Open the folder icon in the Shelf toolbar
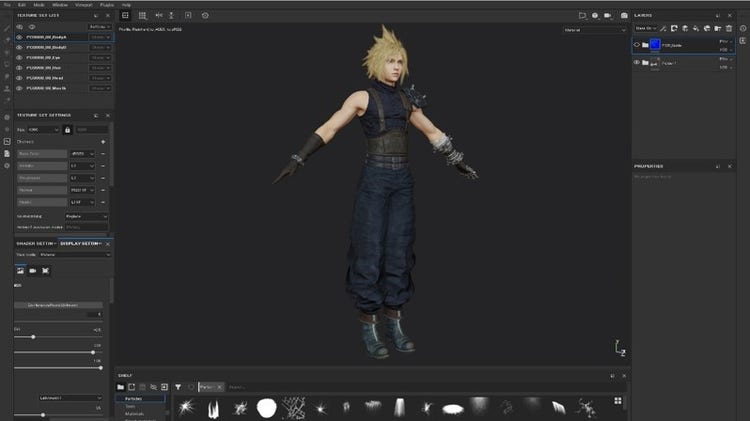The width and height of the screenshot is (750, 421). [121, 387]
